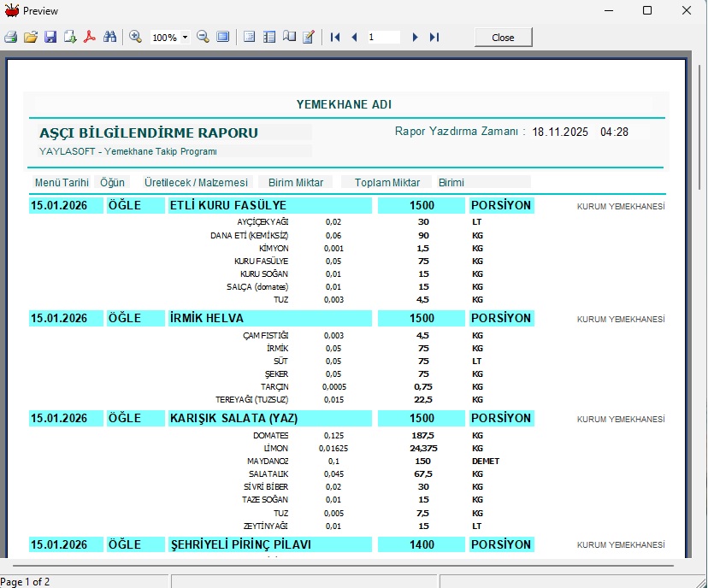Save the report using floppy disk icon
The image size is (708, 588).
point(50,38)
